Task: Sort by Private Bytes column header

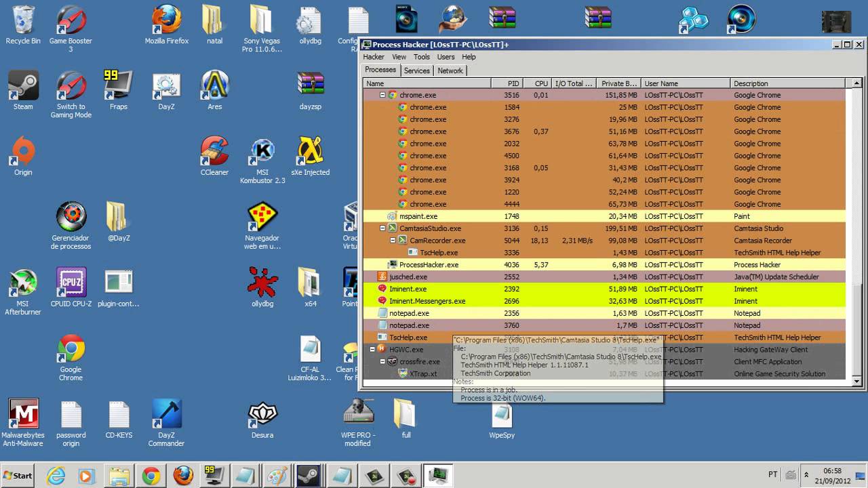Action: [x=618, y=83]
